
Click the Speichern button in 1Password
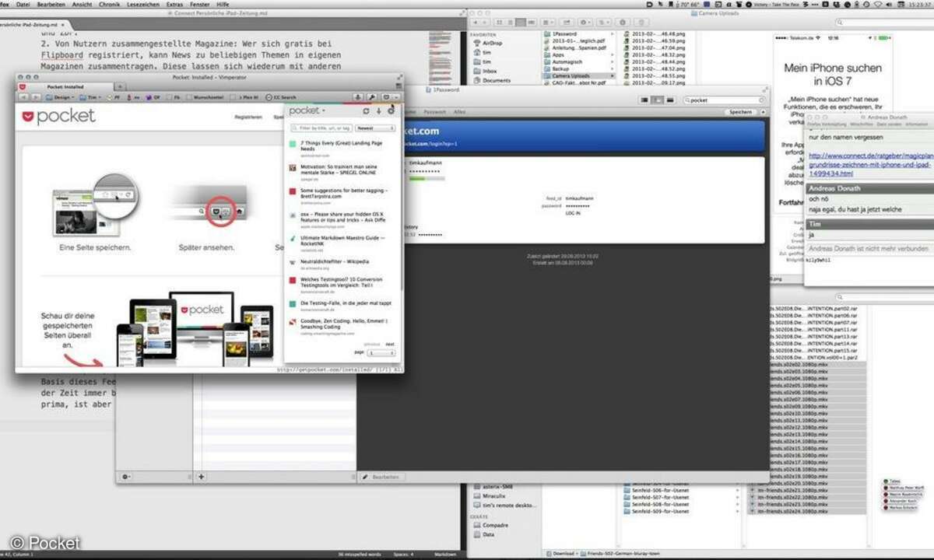click(739, 112)
